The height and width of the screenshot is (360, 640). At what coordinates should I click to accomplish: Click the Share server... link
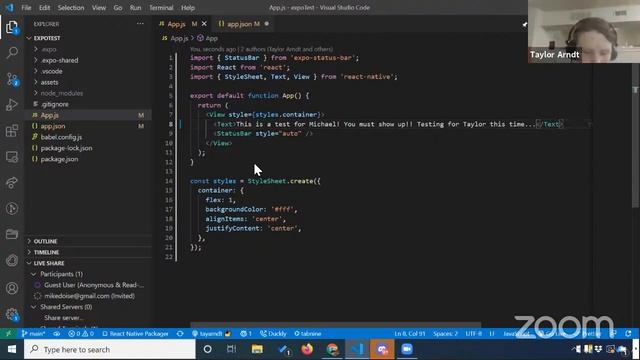64,318
